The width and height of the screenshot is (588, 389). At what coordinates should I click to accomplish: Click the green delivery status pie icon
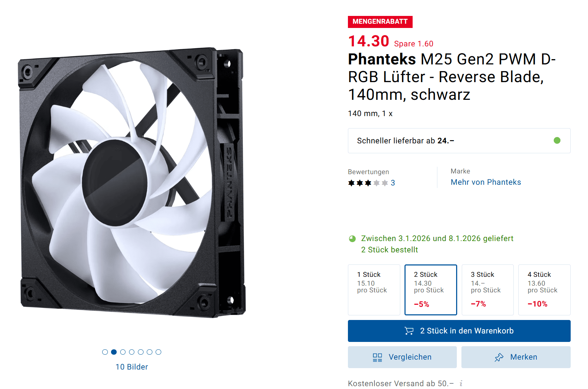(x=352, y=239)
